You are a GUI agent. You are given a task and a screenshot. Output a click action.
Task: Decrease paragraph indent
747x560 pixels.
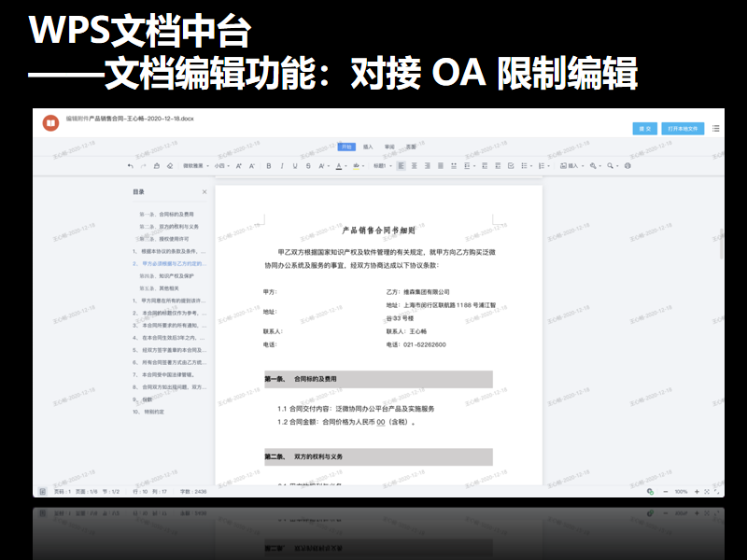pyautogui.click(x=485, y=166)
